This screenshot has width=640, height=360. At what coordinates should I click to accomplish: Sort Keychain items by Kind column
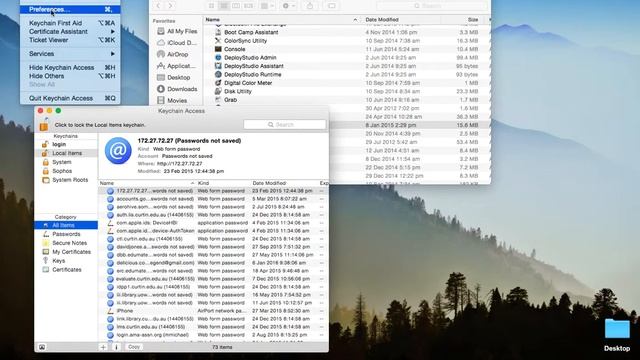pos(223,183)
